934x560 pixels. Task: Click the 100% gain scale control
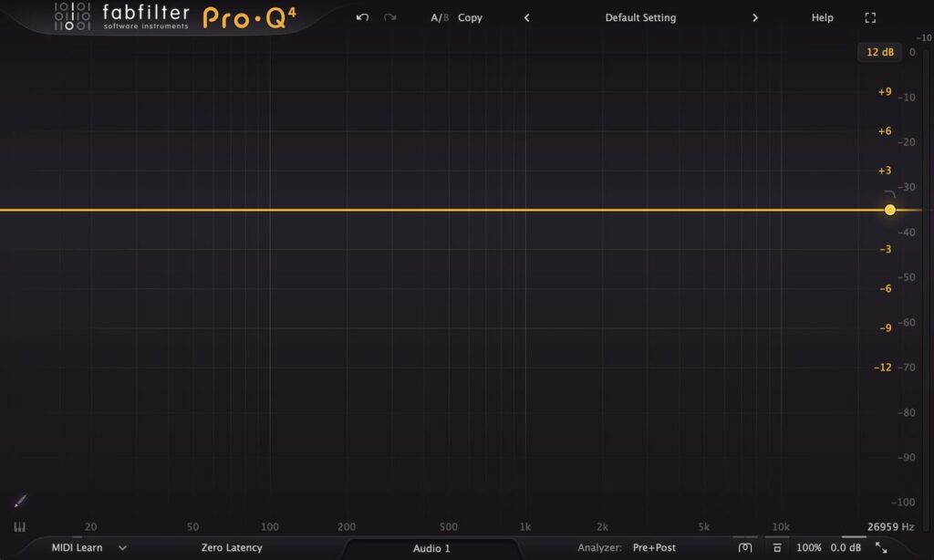[808, 547]
